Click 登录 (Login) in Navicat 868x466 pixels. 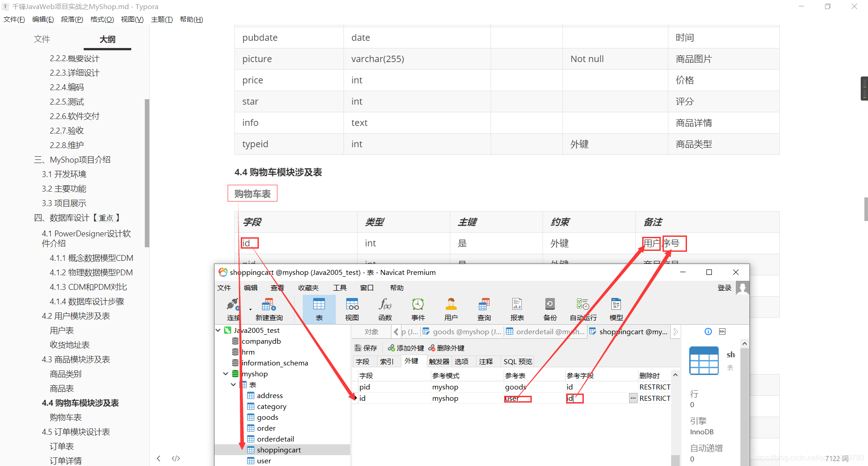coord(725,288)
